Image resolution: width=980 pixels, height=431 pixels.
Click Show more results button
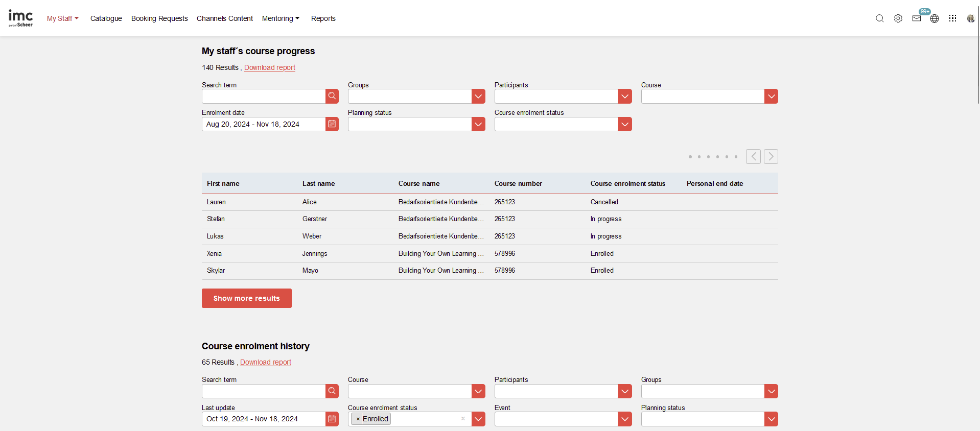click(246, 298)
